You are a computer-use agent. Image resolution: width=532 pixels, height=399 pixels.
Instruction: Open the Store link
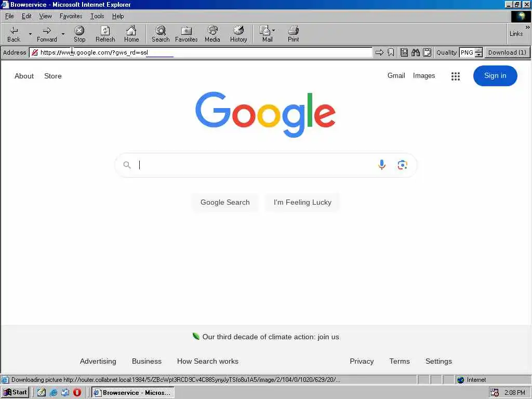pyautogui.click(x=53, y=76)
